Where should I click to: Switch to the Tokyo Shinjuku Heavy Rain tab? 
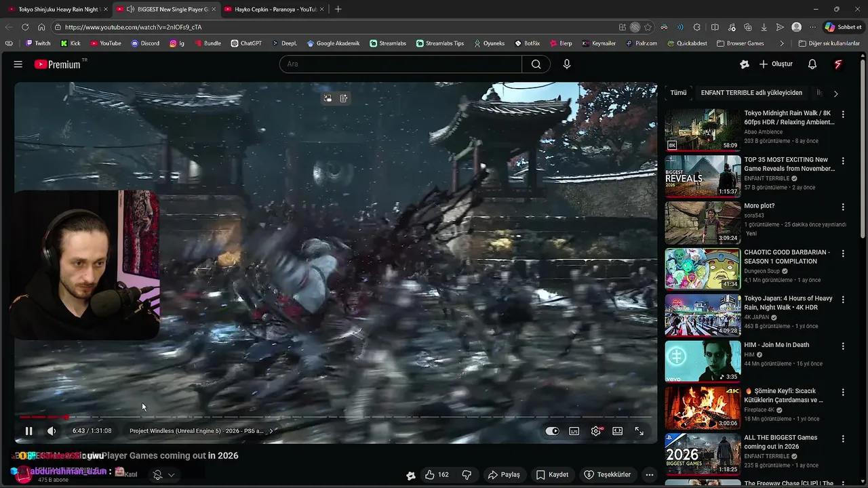[x=58, y=9]
